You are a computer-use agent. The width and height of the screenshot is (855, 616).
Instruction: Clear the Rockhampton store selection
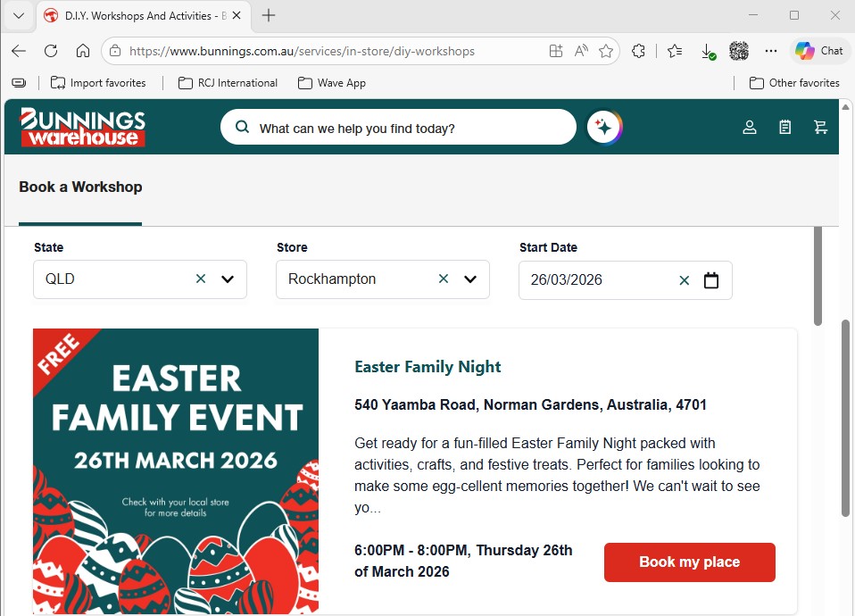444,279
